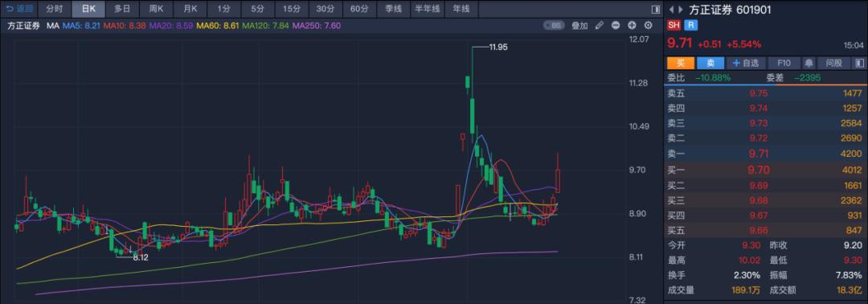Open chart settings gear icon
868x304 pixels.
pyautogui.click(x=649, y=26)
